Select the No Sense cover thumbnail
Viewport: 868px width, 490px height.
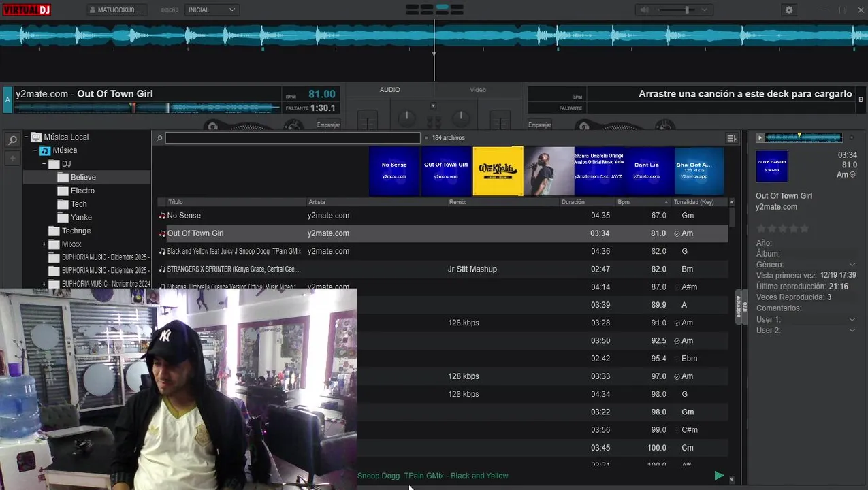tap(394, 171)
